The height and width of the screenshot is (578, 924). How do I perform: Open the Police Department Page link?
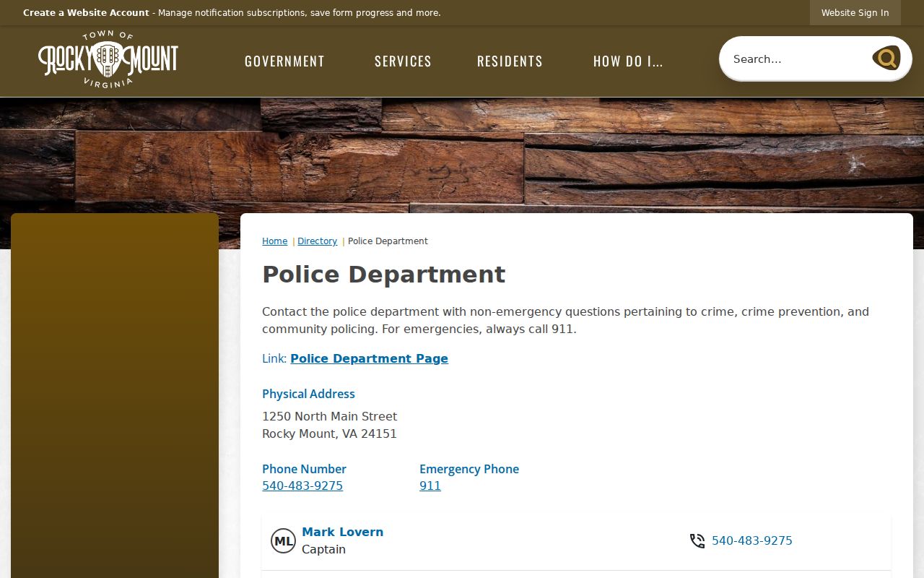(x=369, y=358)
